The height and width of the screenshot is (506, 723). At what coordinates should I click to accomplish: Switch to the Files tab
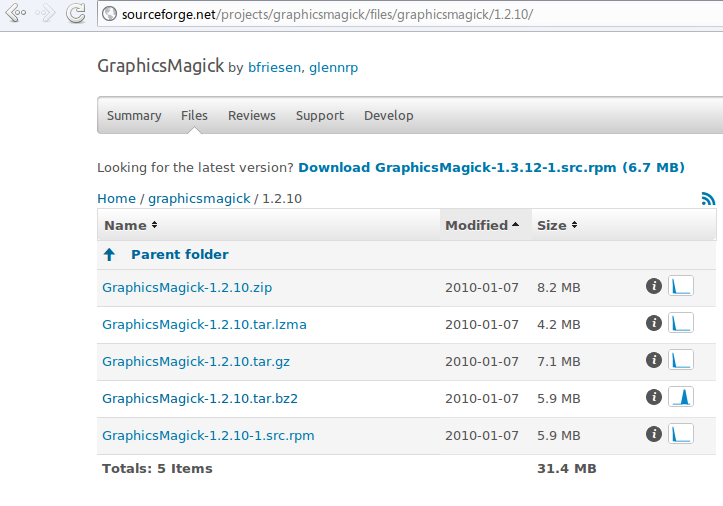click(x=194, y=115)
